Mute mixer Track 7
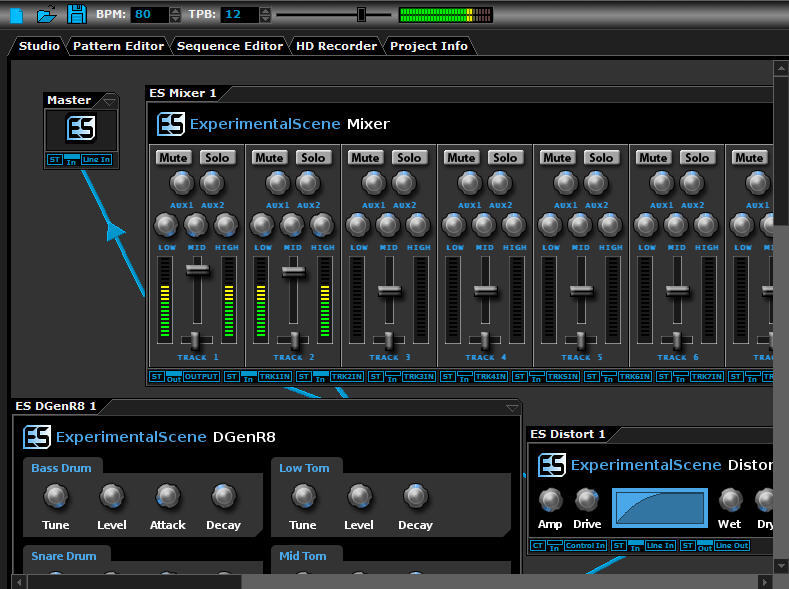This screenshot has height=589, width=789. coord(750,157)
